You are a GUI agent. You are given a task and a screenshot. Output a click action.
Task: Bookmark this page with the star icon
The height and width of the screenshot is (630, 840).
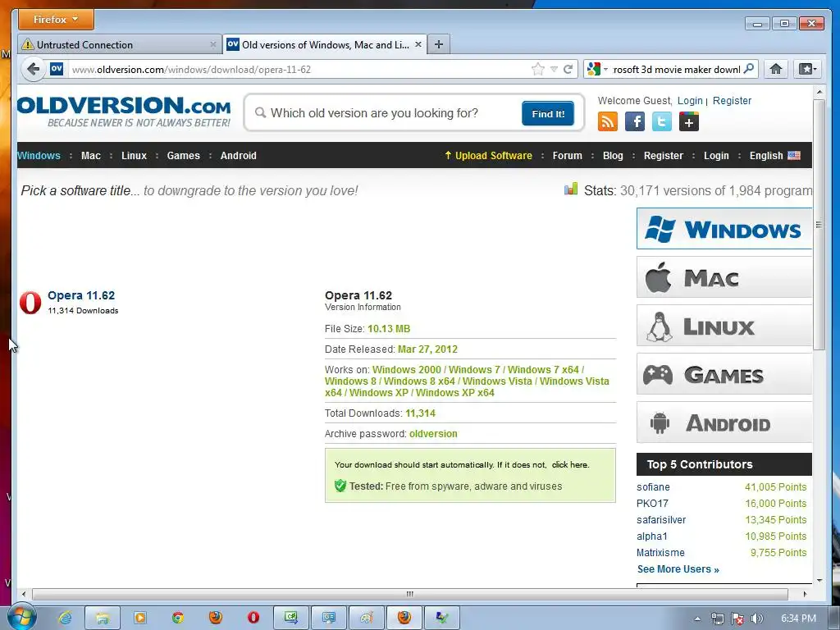click(x=538, y=69)
